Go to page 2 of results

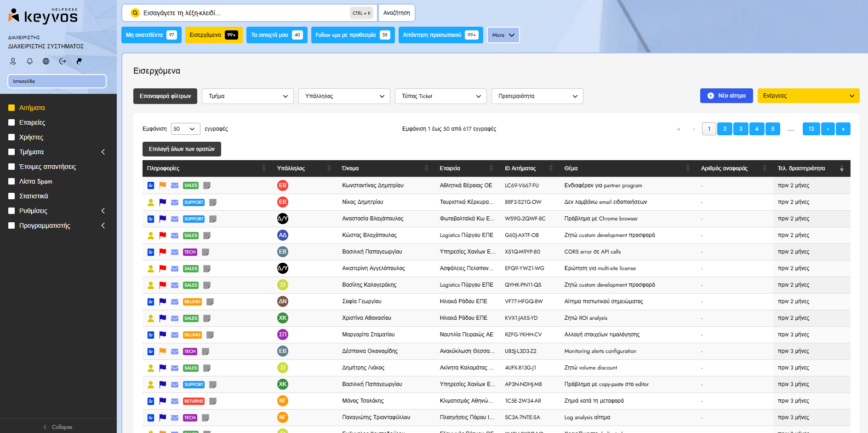pyautogui.click(x=725, y=129)
